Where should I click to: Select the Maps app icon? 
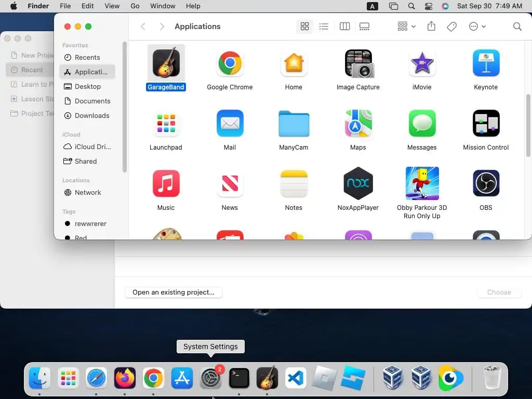358,124
